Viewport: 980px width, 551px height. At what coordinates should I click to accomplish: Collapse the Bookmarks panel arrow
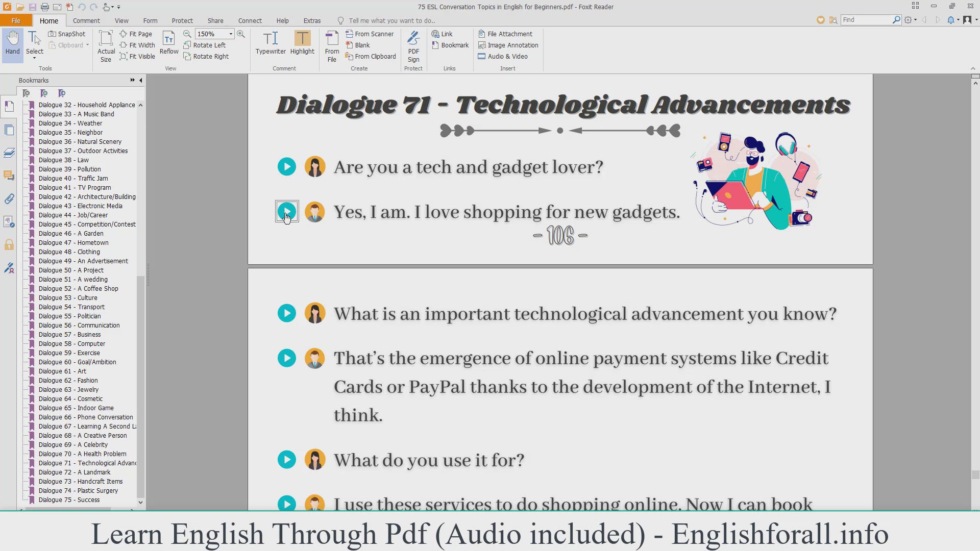pos(141,80)
